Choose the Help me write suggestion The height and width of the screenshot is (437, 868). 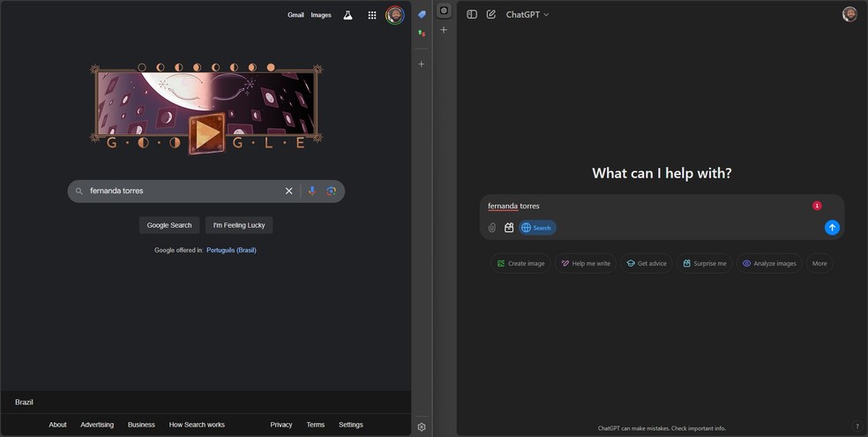[x=586, y=264]
